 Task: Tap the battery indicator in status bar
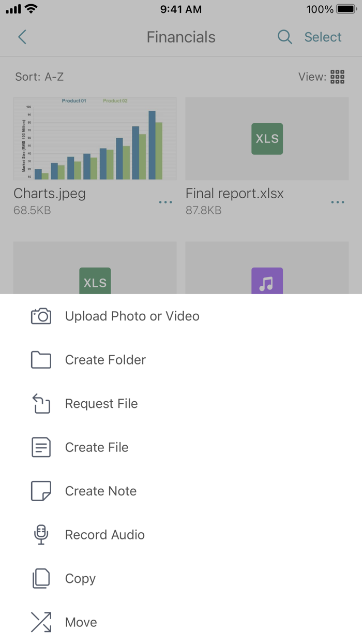coord(343,9)
